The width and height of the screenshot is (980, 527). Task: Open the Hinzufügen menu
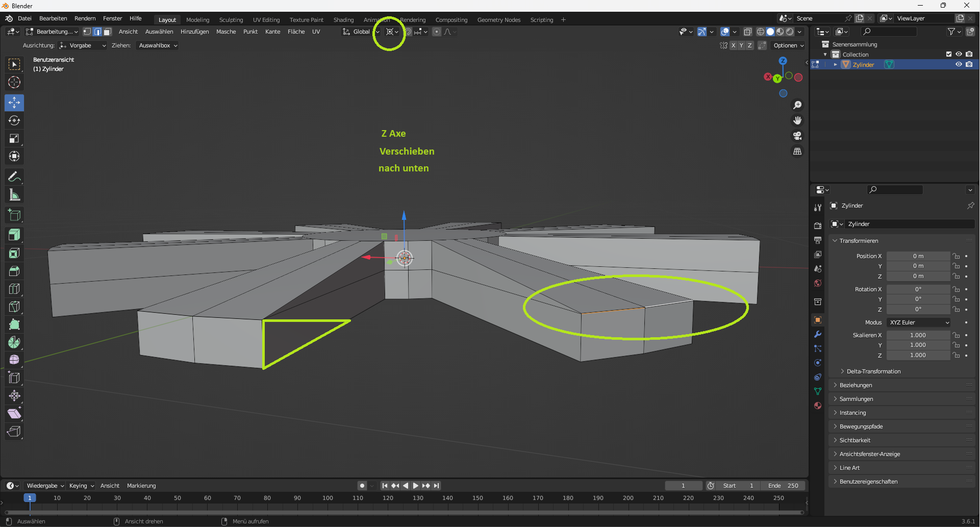(194, 32)
